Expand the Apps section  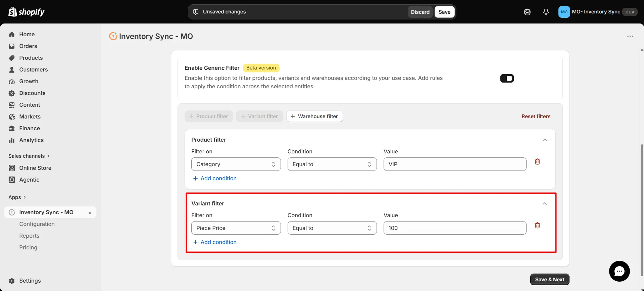coord(17,197)
